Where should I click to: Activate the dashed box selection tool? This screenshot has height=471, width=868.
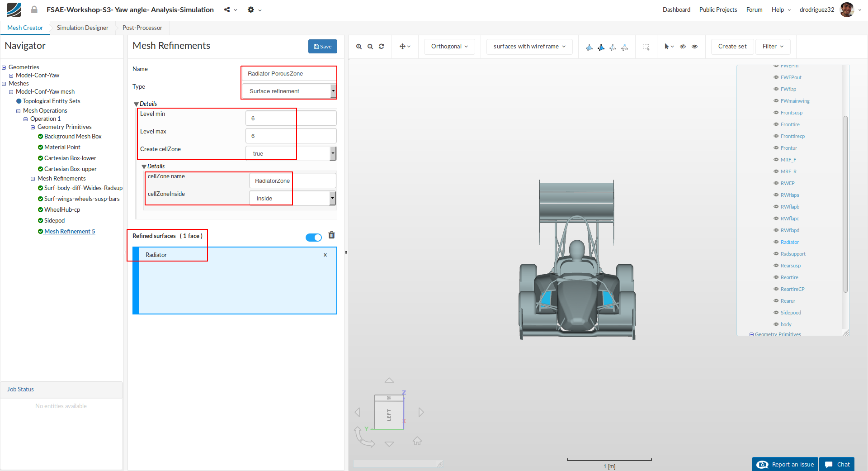(x=646, y=47)
